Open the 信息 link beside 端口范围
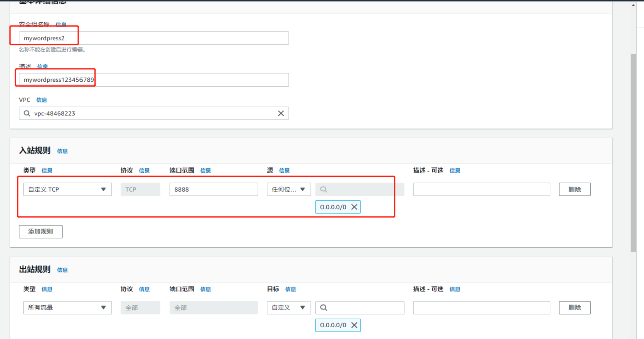This screenshot has width=644, height=339. click(205, 170)
